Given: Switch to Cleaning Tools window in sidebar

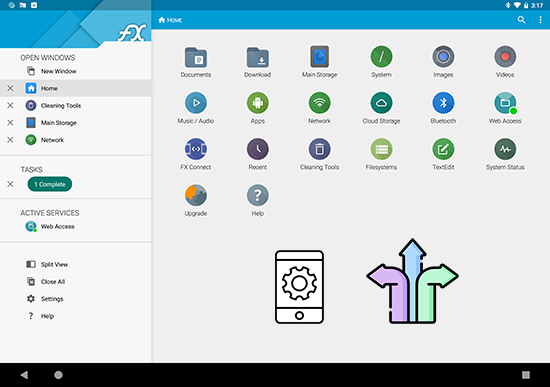Looking at the screenshot, I should [x=75, y=106].
